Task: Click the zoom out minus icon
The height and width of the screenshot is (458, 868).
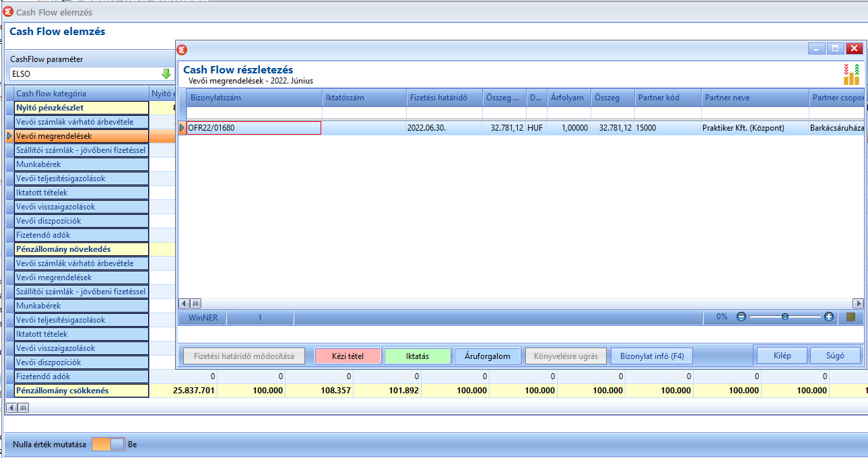Action: pos(741,317)
